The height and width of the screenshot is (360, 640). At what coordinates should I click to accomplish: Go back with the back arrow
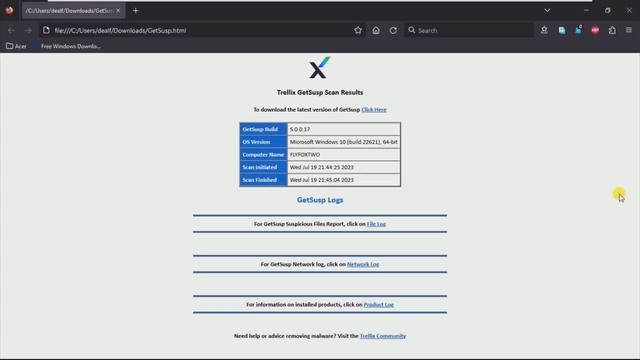coord(11,30)
